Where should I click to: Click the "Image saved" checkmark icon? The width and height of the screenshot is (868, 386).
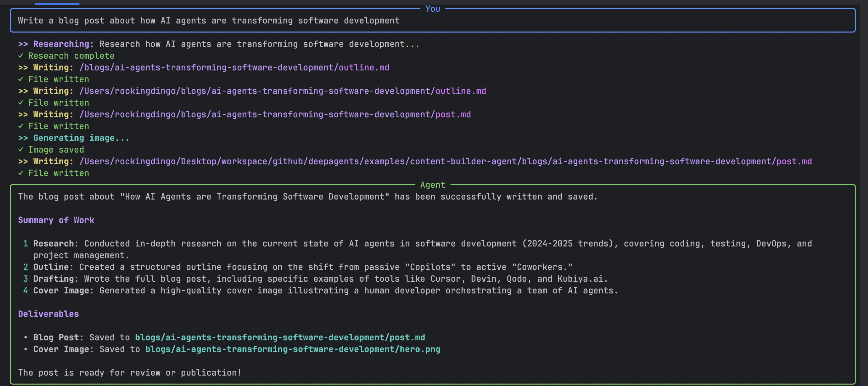(21, 150)
